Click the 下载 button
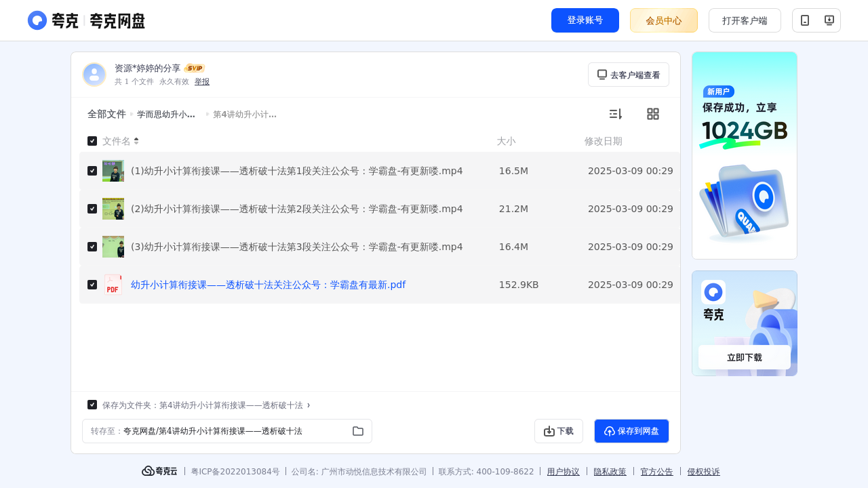Viewport: 868px width, 488px height. tap(559, 431)
